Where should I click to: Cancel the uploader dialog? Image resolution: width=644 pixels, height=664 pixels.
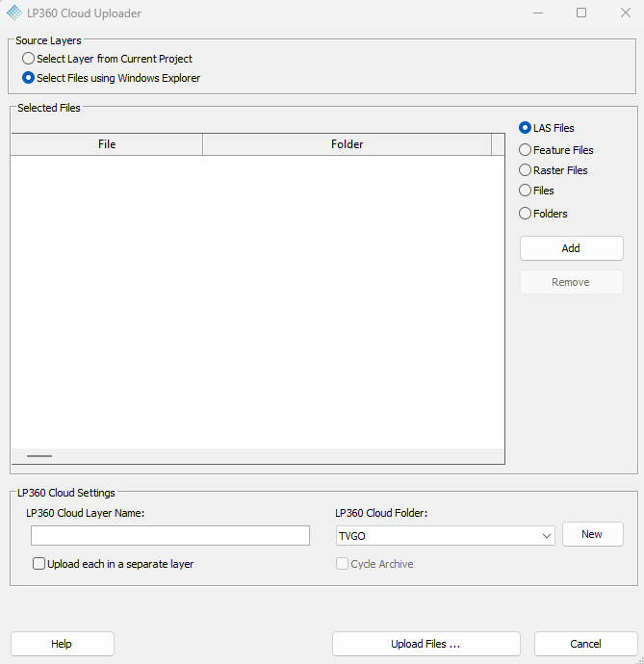pyautogui.click(x=586, y=644)
